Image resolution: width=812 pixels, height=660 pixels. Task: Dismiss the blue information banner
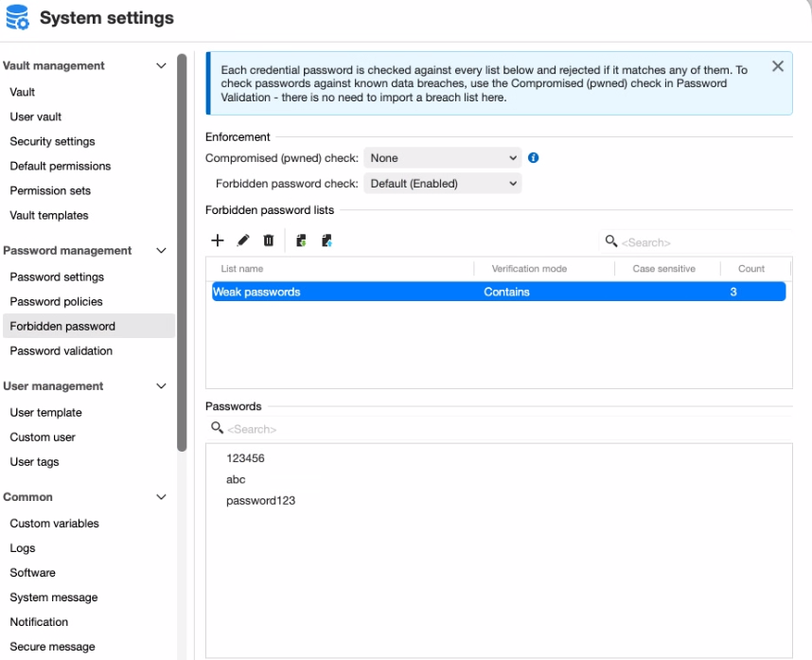777,66
